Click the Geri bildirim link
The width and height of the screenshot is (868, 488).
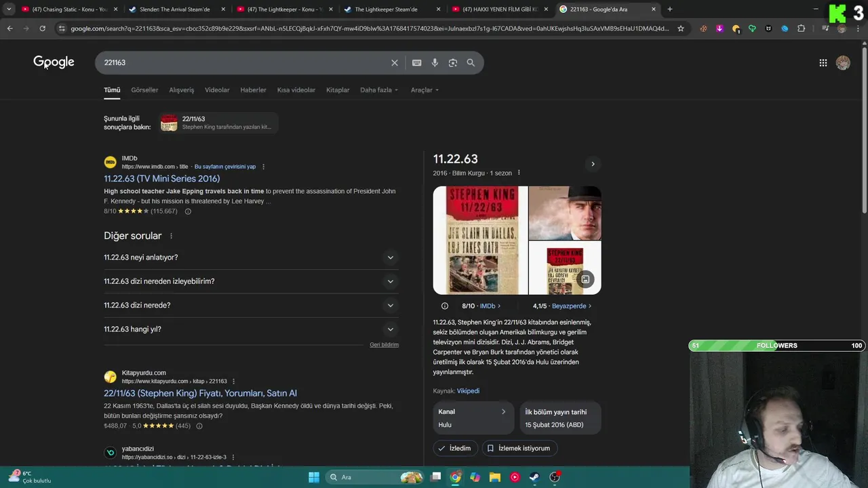point(384,345)
